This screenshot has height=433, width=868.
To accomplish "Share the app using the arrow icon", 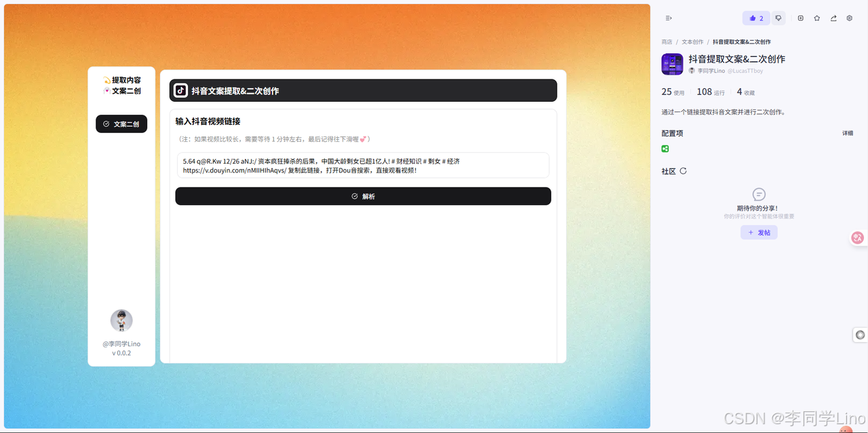I will [x=833, y=18].
